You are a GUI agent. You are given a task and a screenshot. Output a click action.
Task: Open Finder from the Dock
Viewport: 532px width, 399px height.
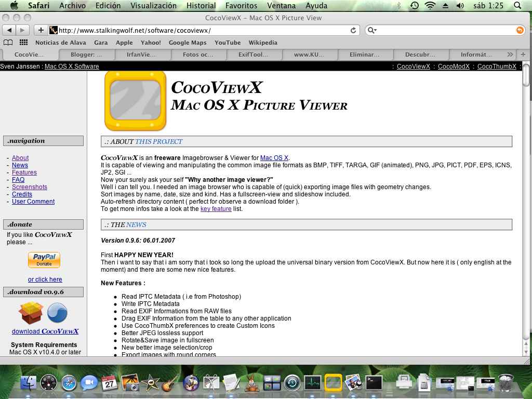(29, 383)
